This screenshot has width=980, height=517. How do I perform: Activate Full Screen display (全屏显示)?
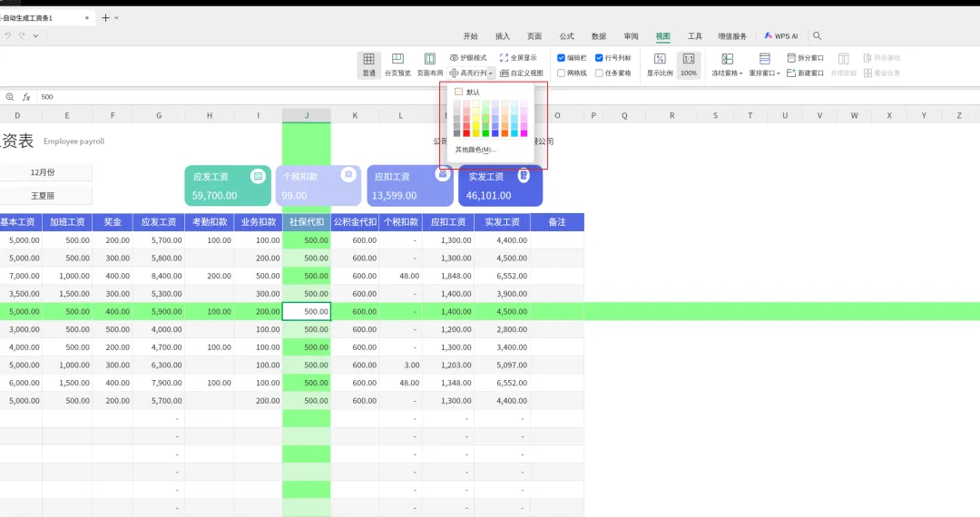pyautogui.click(x=518, y=57)
